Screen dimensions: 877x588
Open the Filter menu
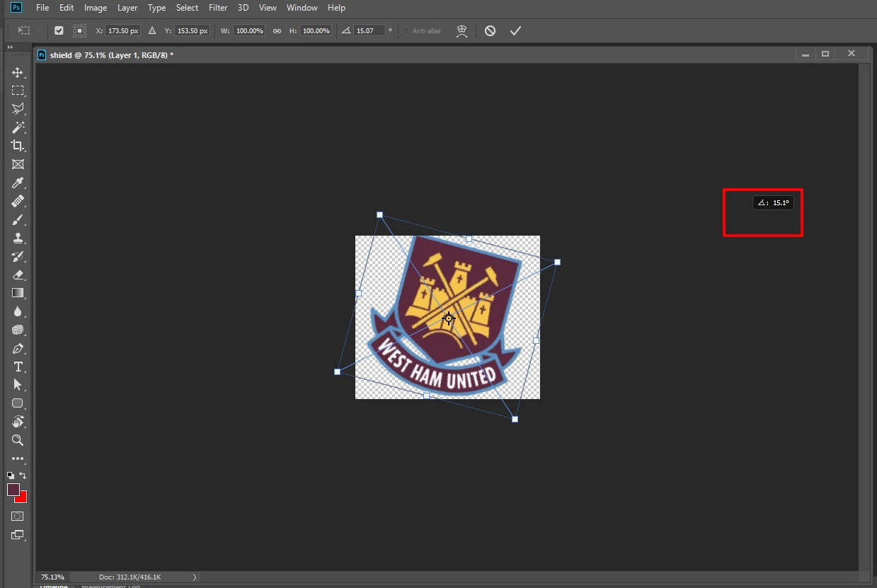tap(218, 8)
